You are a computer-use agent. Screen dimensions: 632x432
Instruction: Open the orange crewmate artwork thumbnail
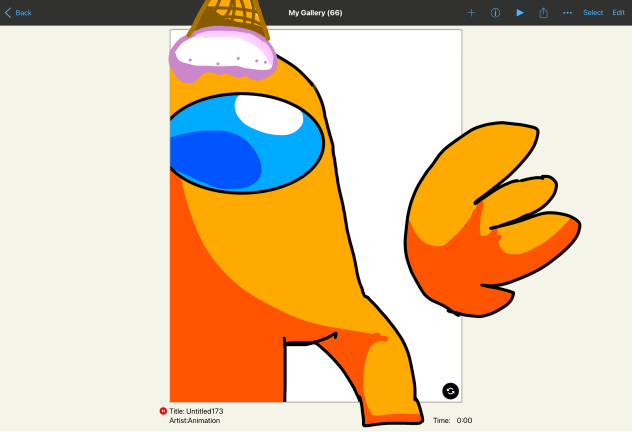point(316,216)
